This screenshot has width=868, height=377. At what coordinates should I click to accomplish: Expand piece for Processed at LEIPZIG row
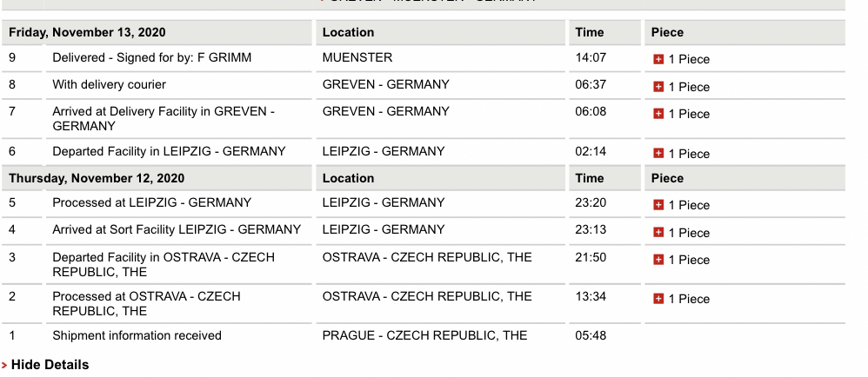(x=658, y=205)
